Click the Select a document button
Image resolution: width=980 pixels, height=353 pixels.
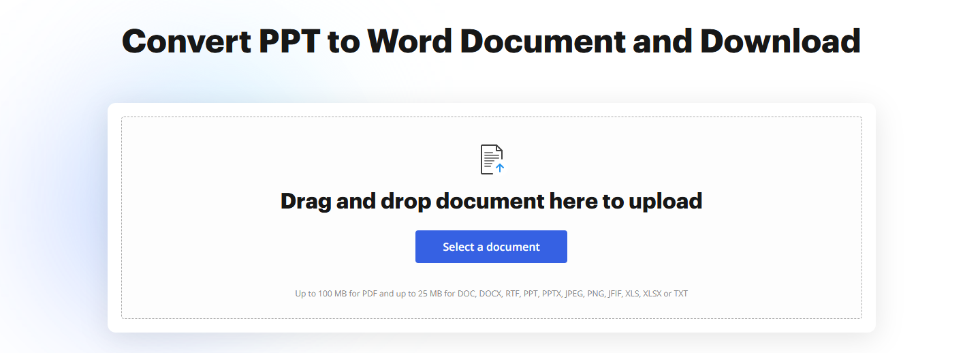pyautogui.click(x=491, y=247)
